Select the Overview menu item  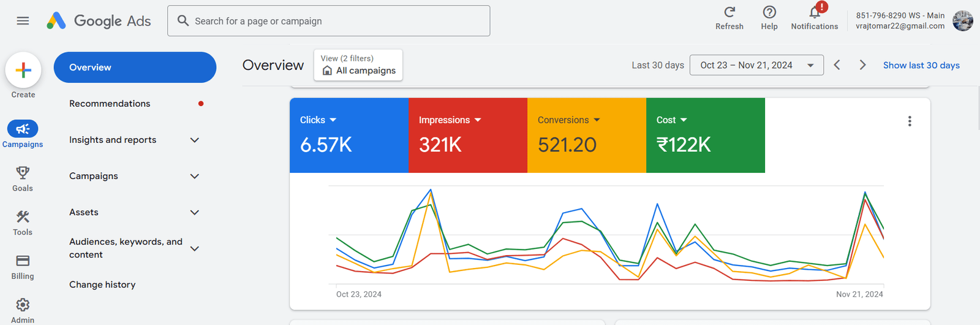[135, 67]
